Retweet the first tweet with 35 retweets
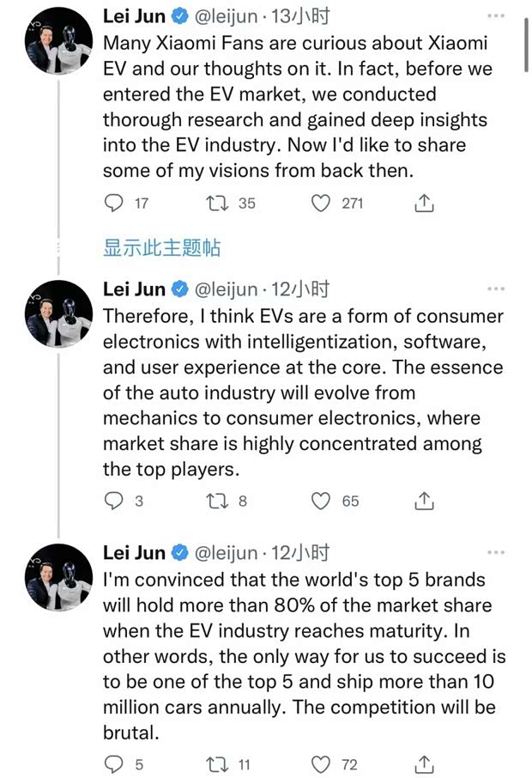 219,204
